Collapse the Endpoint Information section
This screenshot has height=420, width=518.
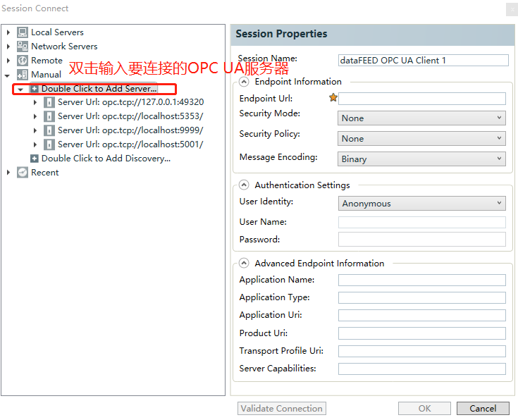point(245,82)
